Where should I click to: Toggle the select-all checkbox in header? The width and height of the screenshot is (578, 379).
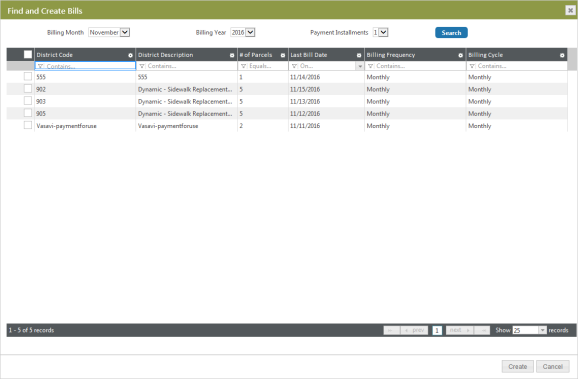click(28, 55)
